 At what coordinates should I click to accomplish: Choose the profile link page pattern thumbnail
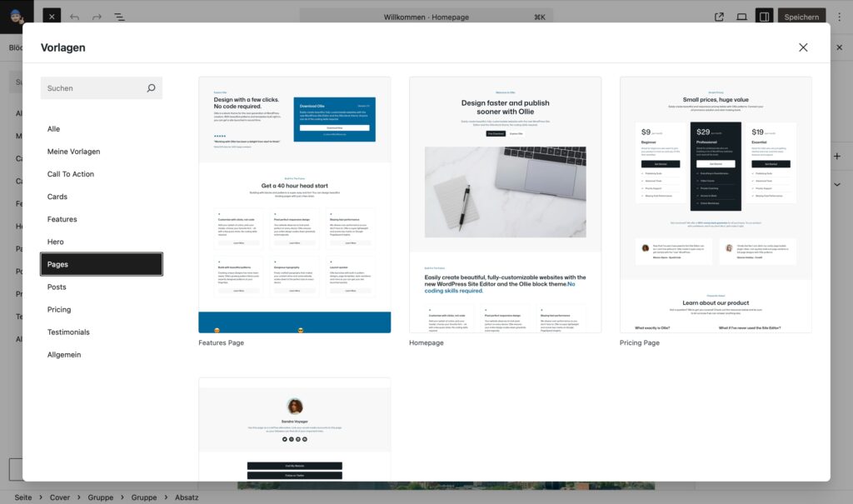tap(294, 429)
